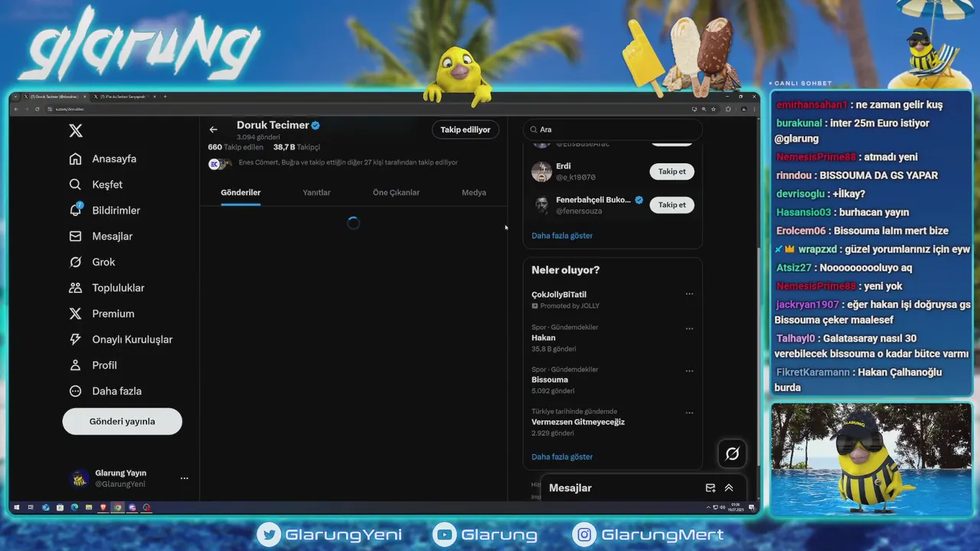Click browser zoom magnifier icon

pyautogui.click(x=704, y=109)
